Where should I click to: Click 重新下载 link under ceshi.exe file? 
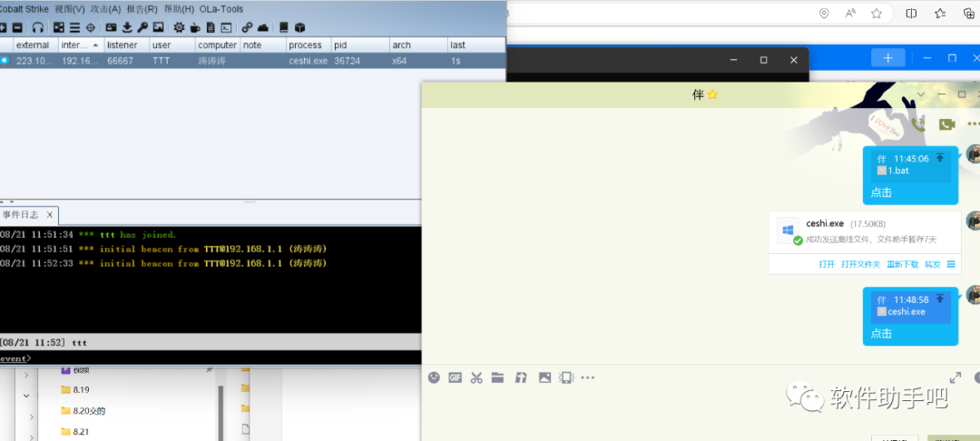click(x=903, y=264)
